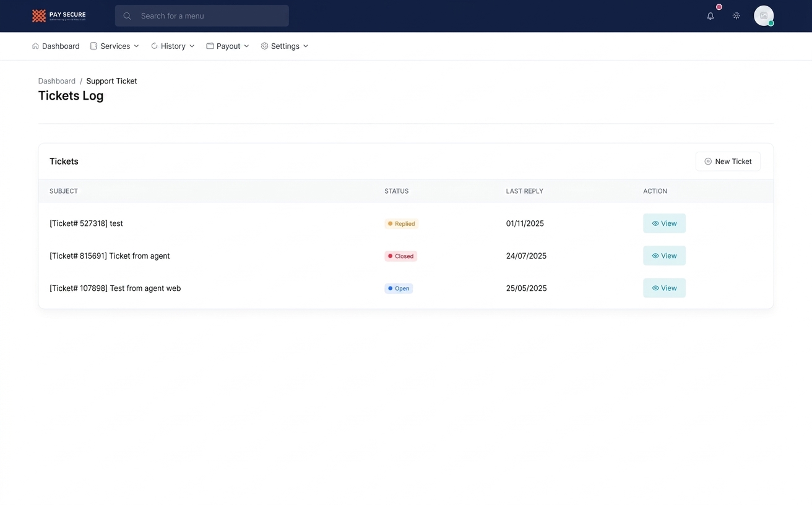The image size is (812, 505).
Task: Expand the Settings dropdown menu
Action: 285,46
